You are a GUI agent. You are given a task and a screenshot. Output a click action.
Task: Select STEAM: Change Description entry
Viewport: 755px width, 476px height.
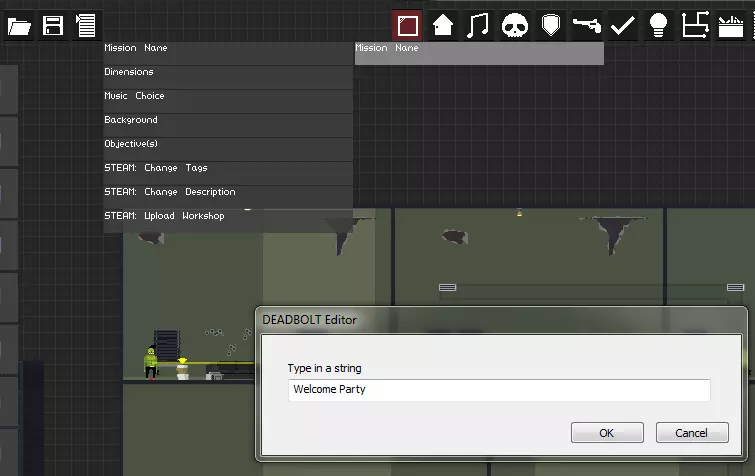(x=228, y=198)
